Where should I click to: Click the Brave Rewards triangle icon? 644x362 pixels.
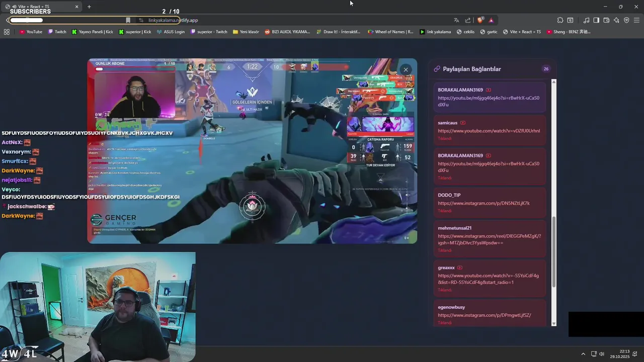(x=491, y=20)
